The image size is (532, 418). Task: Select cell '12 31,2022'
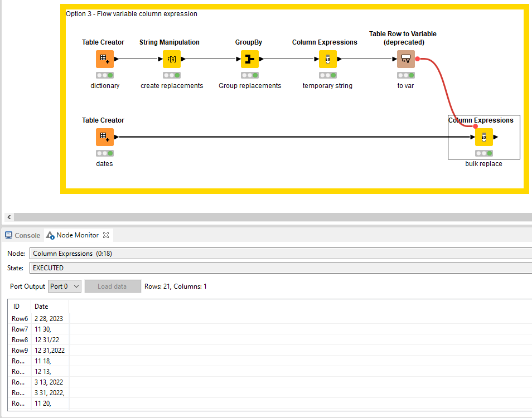click(x=50, y=350)
